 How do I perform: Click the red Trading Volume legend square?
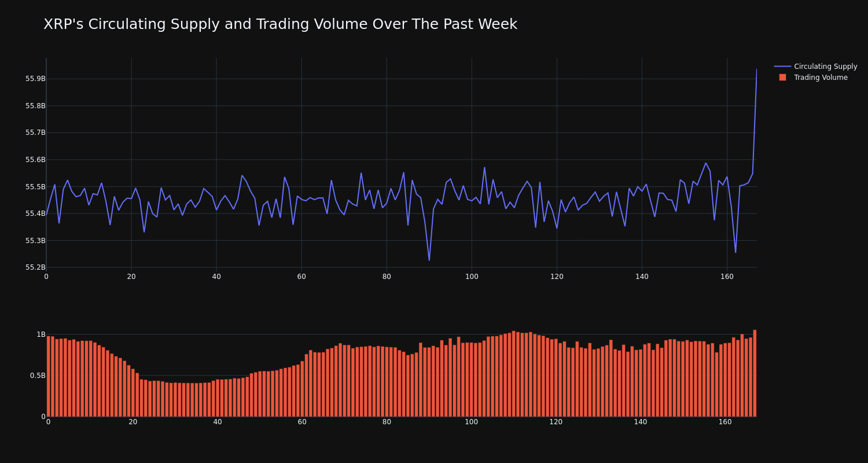[x=782, y=77]
